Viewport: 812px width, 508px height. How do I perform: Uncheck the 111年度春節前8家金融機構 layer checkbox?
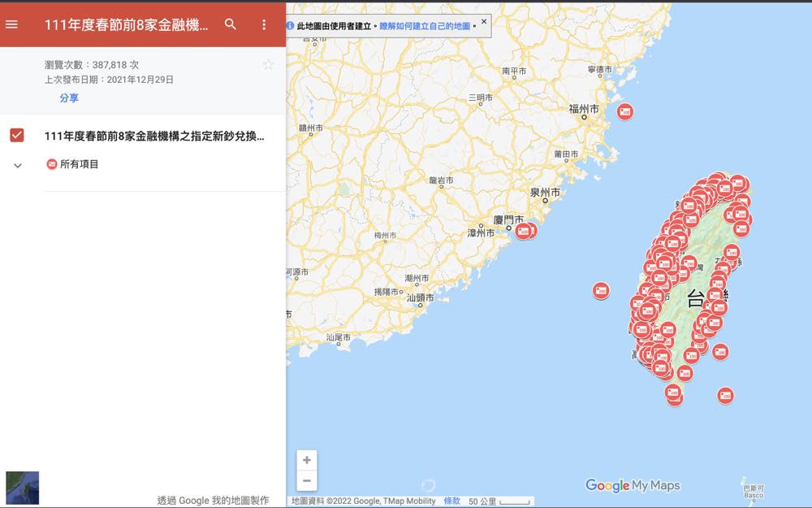[x=17, y=135]
